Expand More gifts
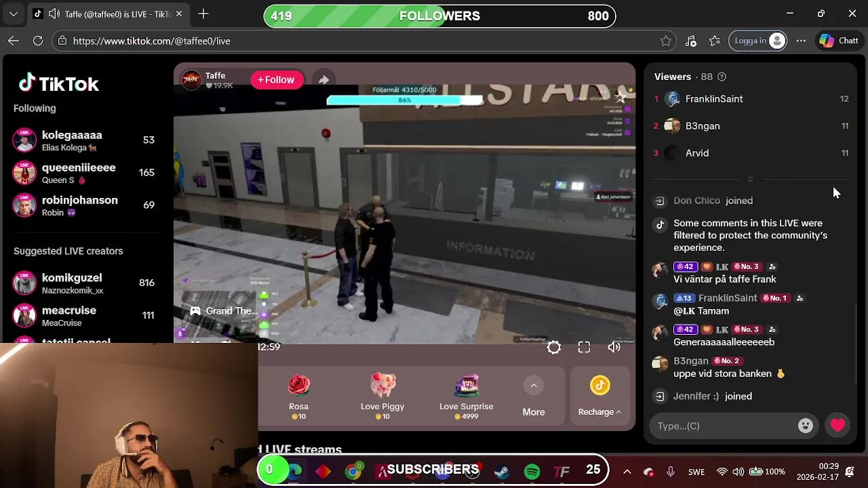The width and height of the screenshot is (868, 488). click(x=534, y=397)
